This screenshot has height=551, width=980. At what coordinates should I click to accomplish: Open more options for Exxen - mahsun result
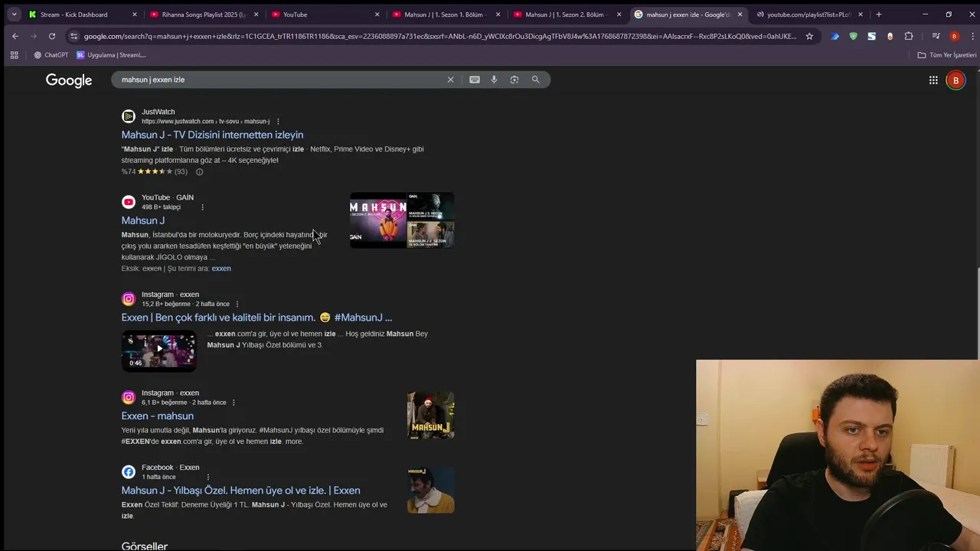point(234,403)
